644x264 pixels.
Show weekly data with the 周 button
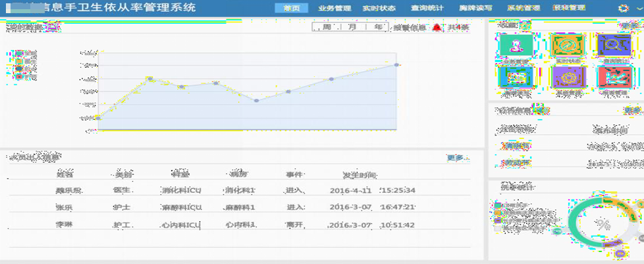pos(327,28)
